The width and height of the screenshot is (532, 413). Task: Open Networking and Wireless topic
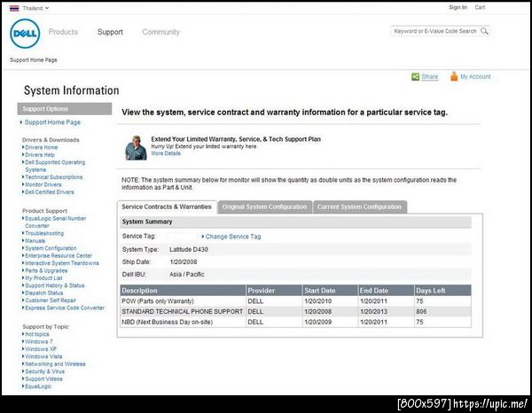click(x=55, y=364)
